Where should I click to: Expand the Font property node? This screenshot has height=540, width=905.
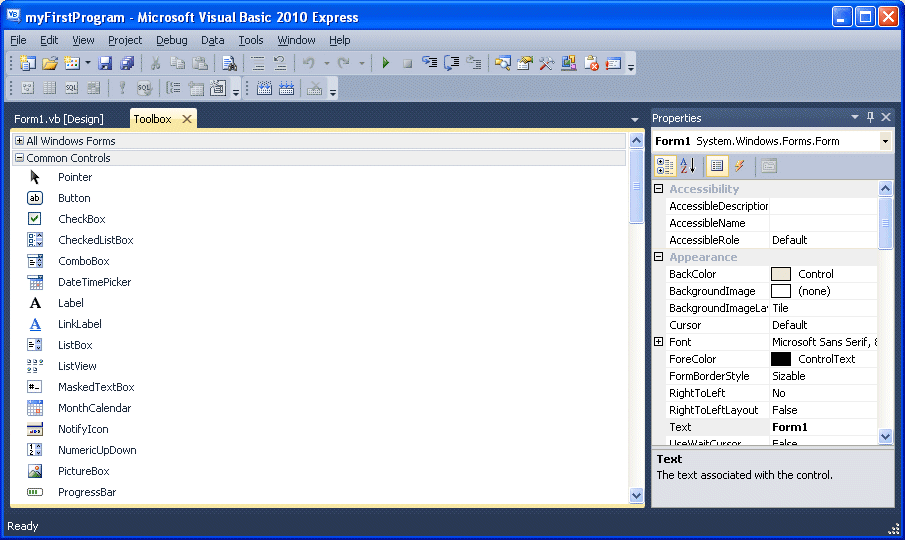pyautogui.click(x=659, y=342)
